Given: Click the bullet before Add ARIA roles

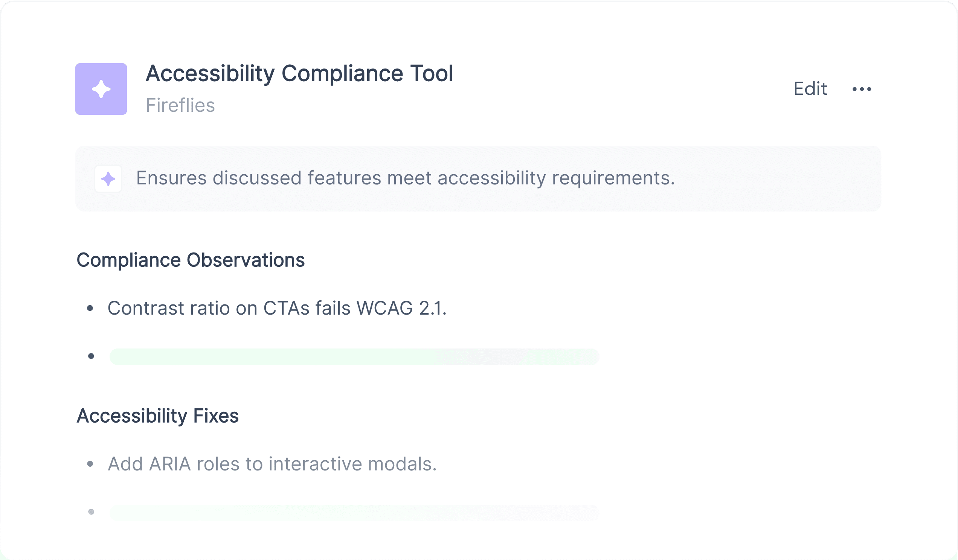Looking at the screenshot, I should (90, 464).
